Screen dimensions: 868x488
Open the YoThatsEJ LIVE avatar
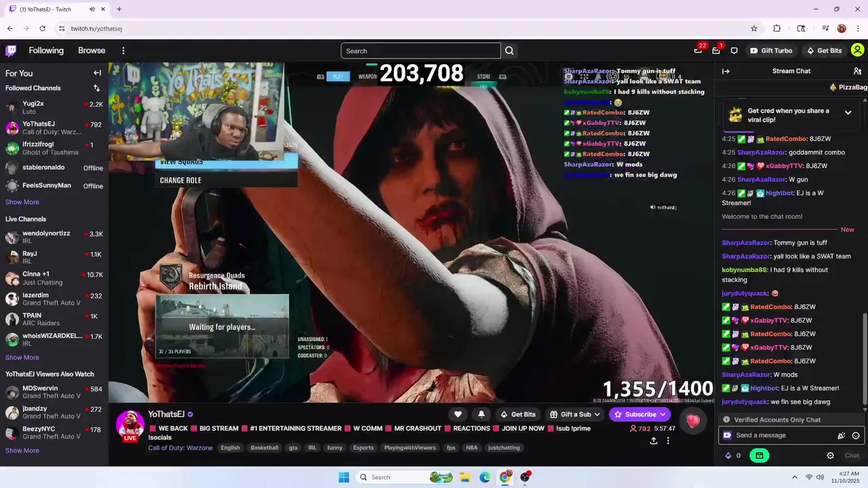[x=130, y=426]
